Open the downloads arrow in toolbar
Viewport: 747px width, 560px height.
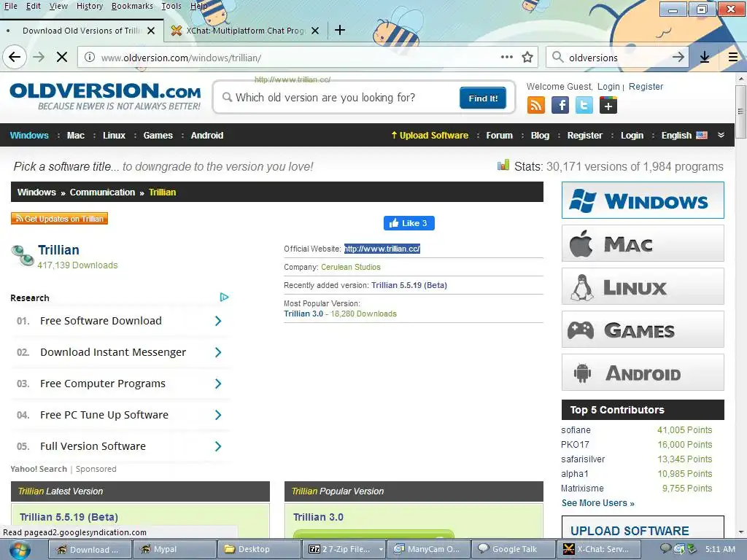[x=705, y=57]
